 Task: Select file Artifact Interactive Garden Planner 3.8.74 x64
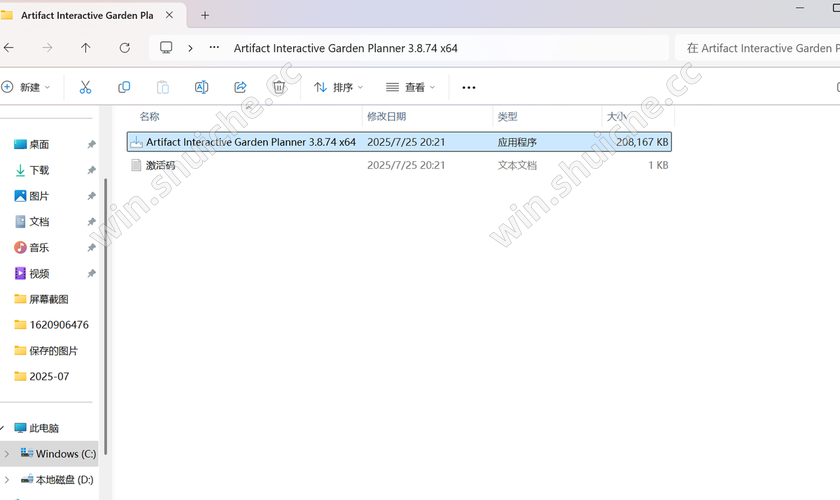pyautogui.click(x=251, y=142)
